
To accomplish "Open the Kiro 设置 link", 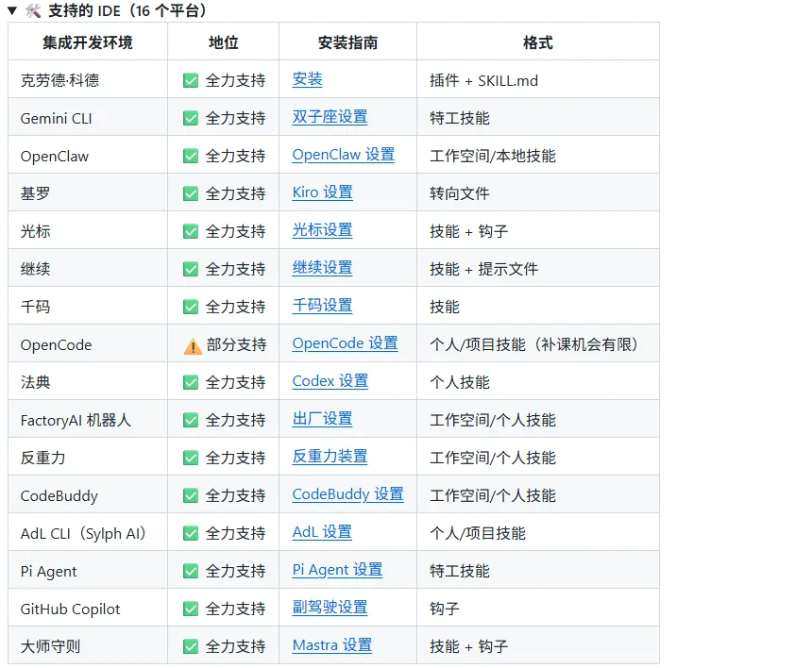I will (x=322, y=192).
